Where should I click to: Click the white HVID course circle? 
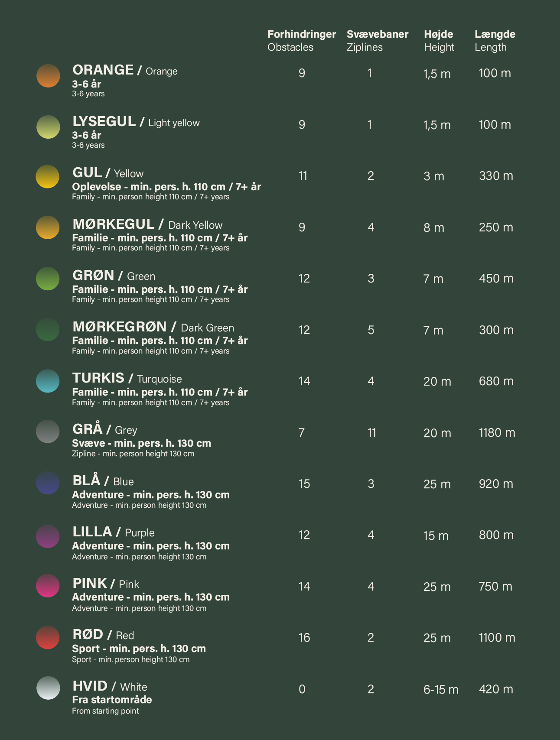[x=48, y=688]
